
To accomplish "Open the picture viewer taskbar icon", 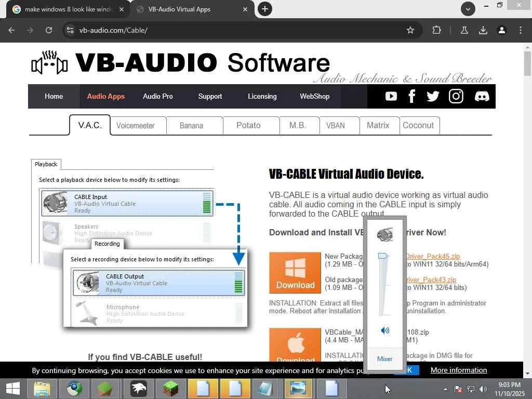I will click(298, 388).
